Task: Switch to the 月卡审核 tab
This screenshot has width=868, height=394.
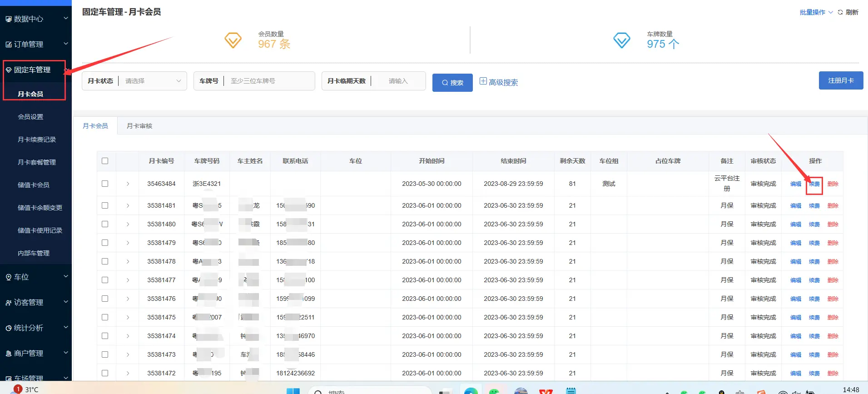Action: 139,126
